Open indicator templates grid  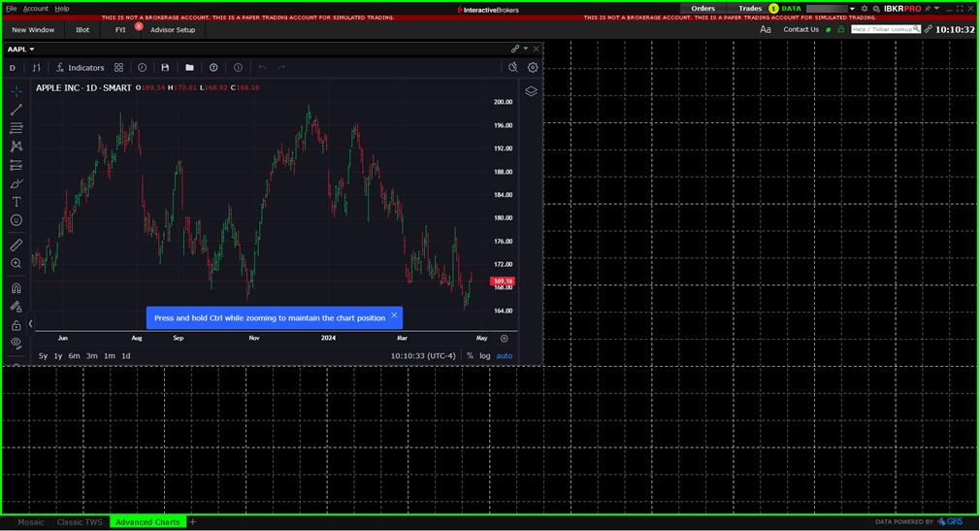pyautogui.click(x=118, y=68)
